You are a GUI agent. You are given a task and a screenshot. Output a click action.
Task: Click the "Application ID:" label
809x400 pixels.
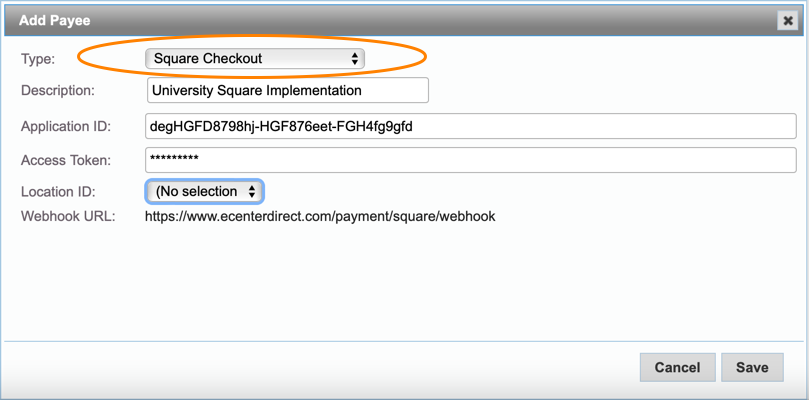[x=65, y=126]
